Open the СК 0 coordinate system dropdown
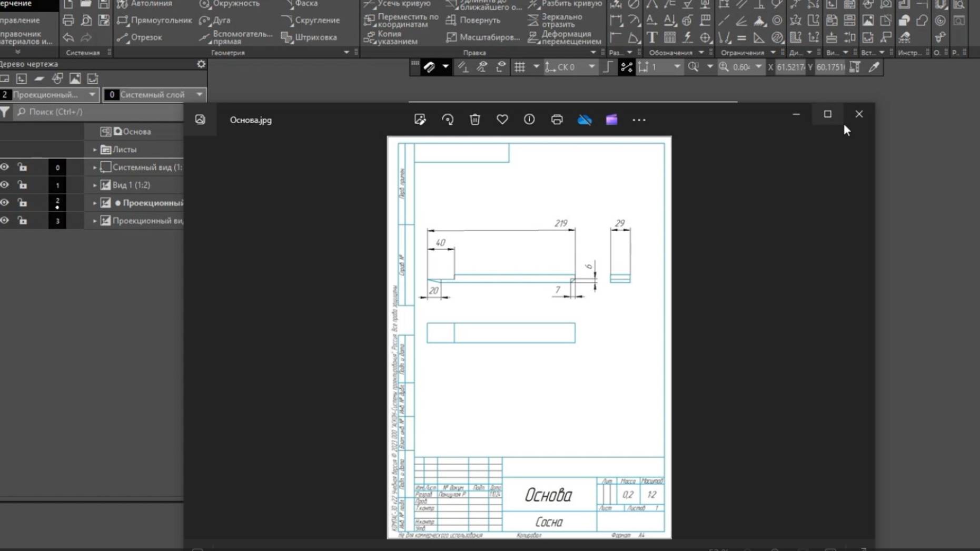This screenshot has height=551, width=980. pyautogui.click(x=570, y=67)
